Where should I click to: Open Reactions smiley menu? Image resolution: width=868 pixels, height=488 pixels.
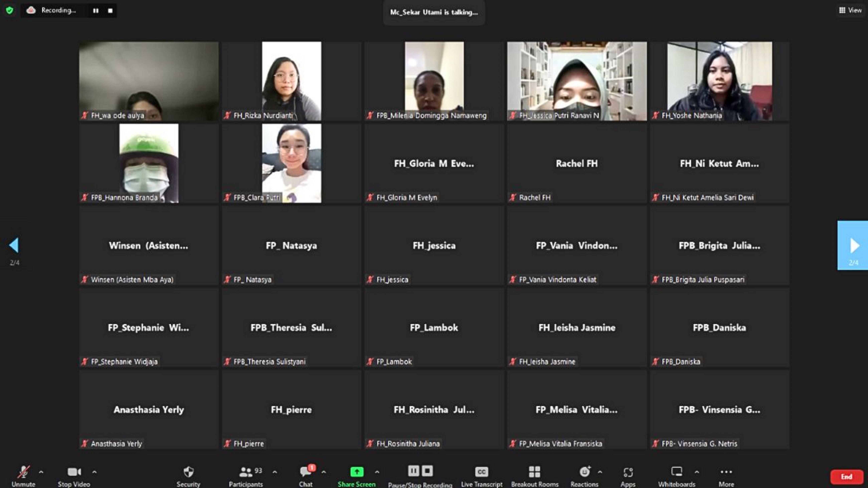pos(585,472)
